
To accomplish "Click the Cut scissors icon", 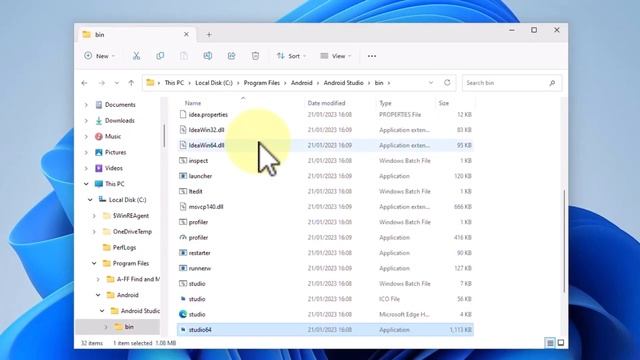I will [136, 56].
